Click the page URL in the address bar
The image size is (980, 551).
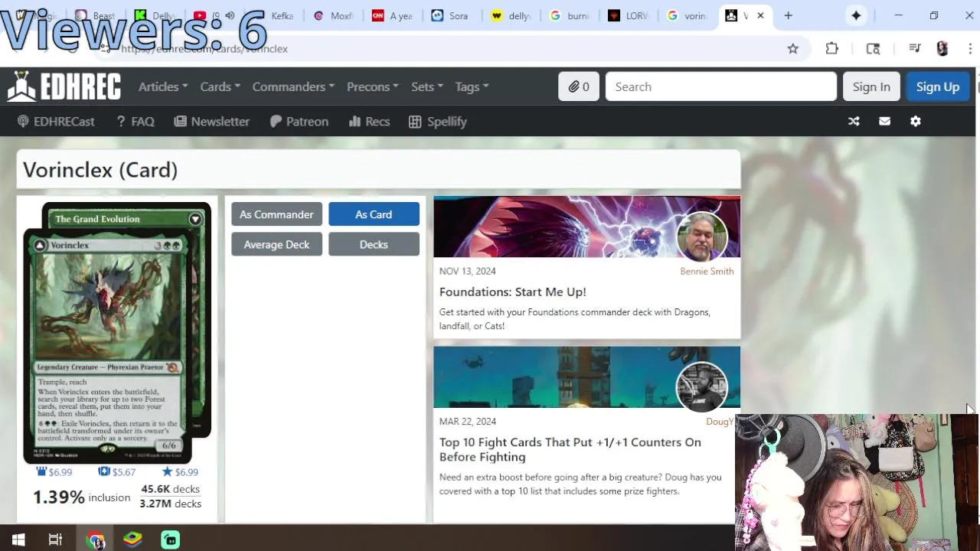(204, 49)
